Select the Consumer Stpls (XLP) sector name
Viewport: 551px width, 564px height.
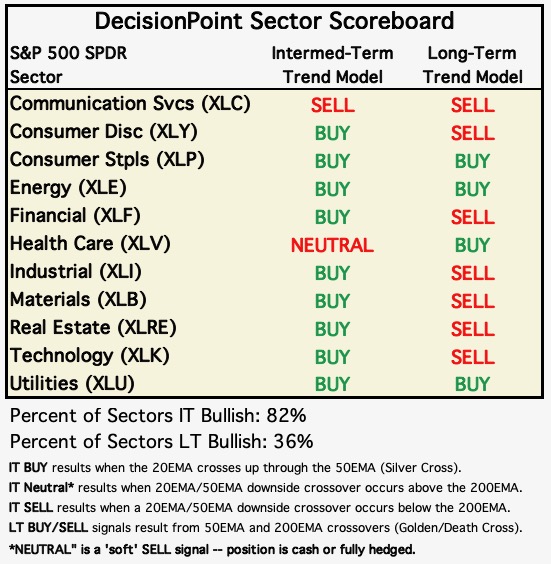(107, 160)
